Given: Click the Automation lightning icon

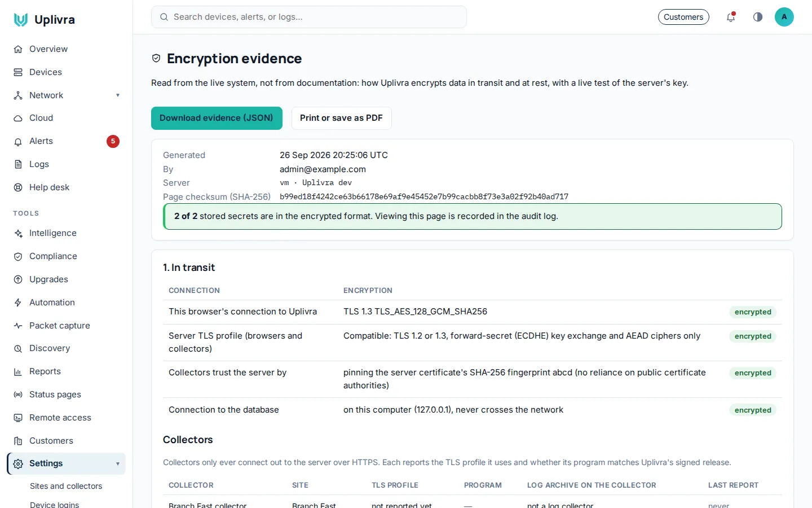Looking at the screenshot, I should (18, 303).
